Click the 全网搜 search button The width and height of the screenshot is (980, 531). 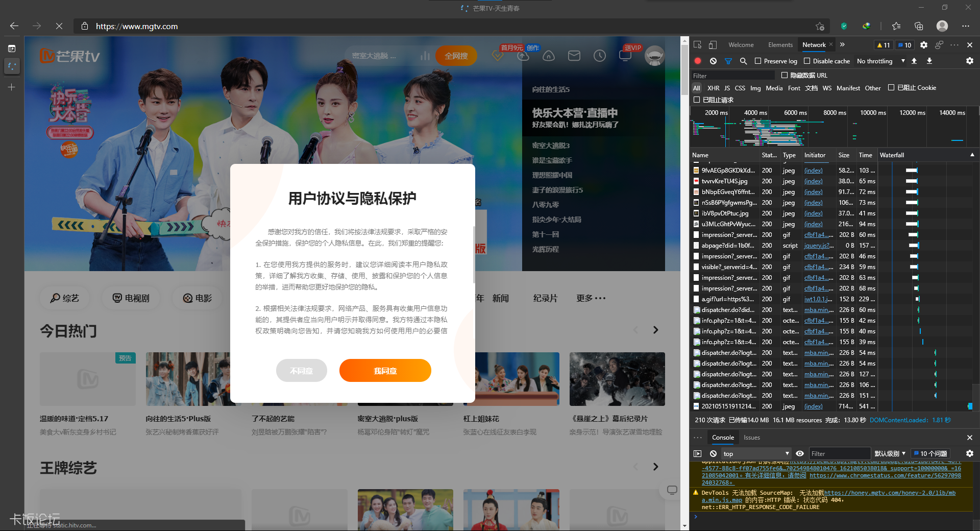[456, 56]
